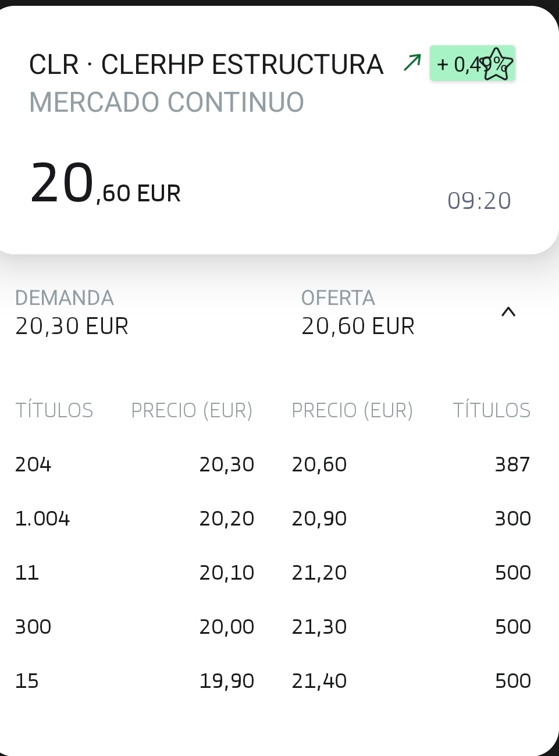Viewport: 559px width, 756px height.
Task: Toggle the favorite star icon
Action: 497,64
